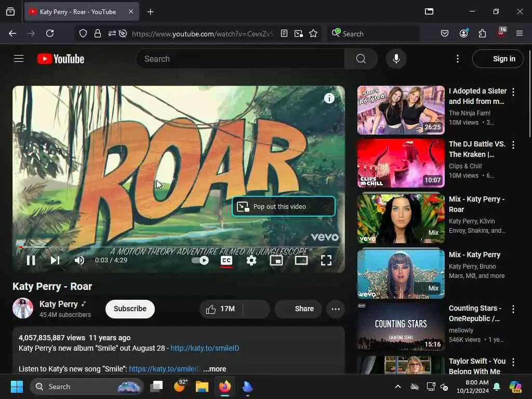Enable theater mode icon
This screenshot has height=399, width=532.
tap(301, 260)
